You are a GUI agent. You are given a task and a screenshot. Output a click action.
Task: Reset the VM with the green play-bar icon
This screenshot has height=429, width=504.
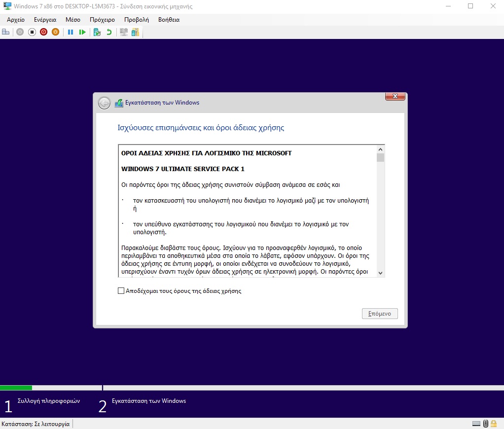pos(82,32)
